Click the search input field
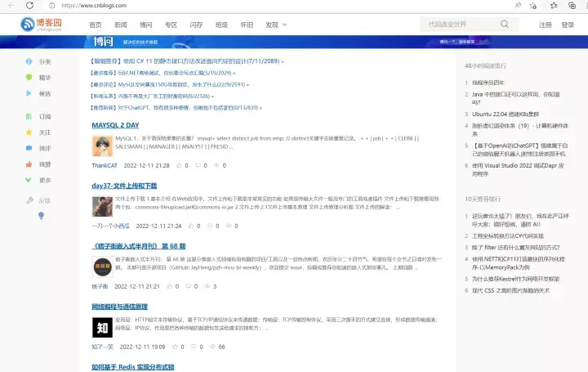The image size is (588, 372). point(461,24)
